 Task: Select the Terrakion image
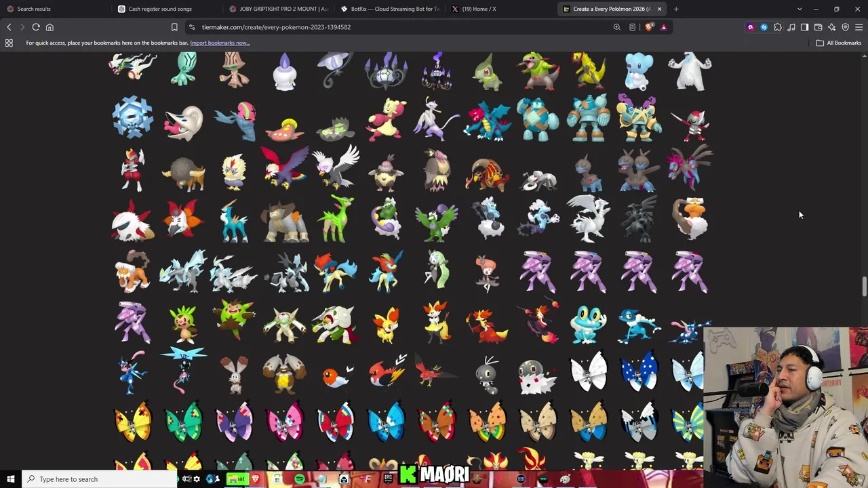(285, 221)
